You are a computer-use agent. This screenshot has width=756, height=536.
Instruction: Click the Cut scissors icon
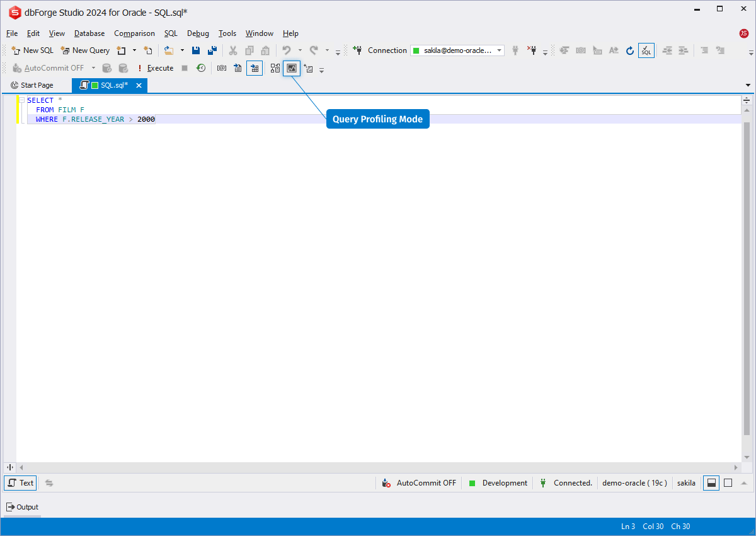point(233,50)
